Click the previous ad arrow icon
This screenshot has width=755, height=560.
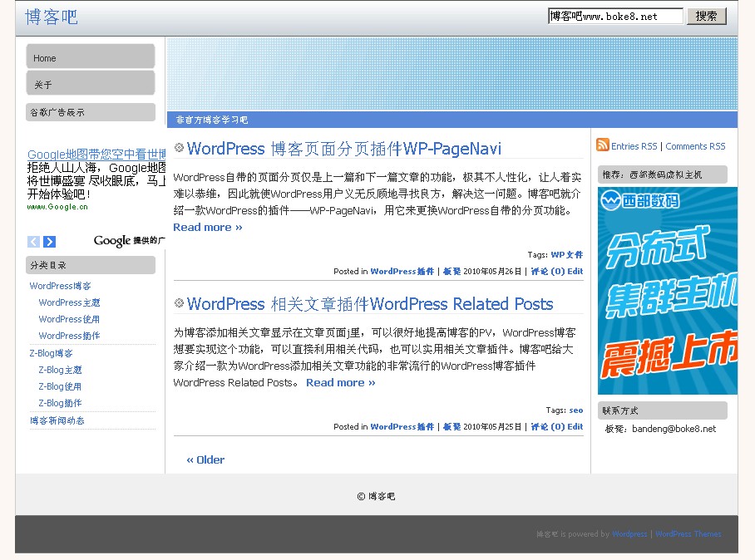click(x=34, y=242)
